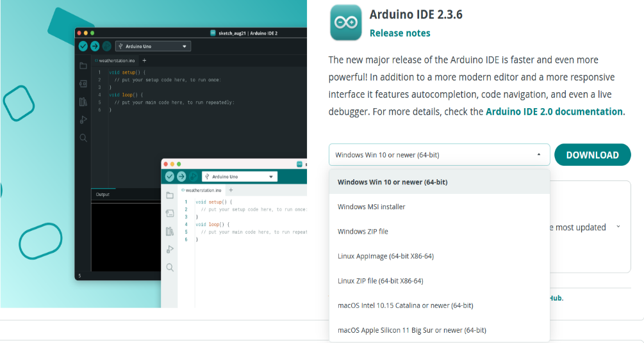Viewport: 644px width, 343px height.
Task: Click new tab plus in dark IDE
Action: click(x=144, y=61)
